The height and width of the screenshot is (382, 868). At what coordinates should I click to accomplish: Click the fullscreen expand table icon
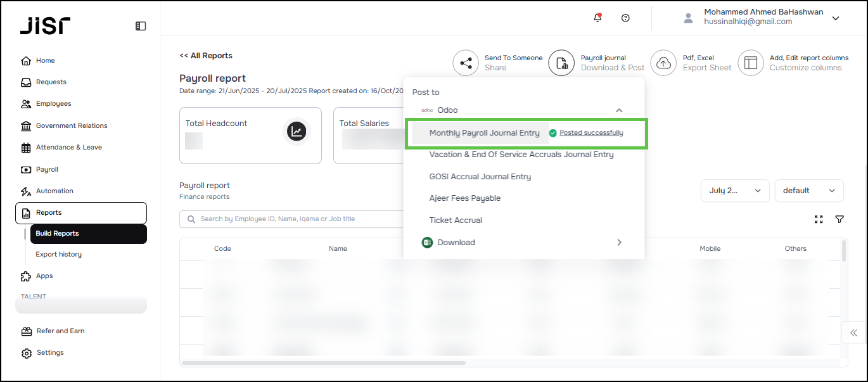(819, 219)
